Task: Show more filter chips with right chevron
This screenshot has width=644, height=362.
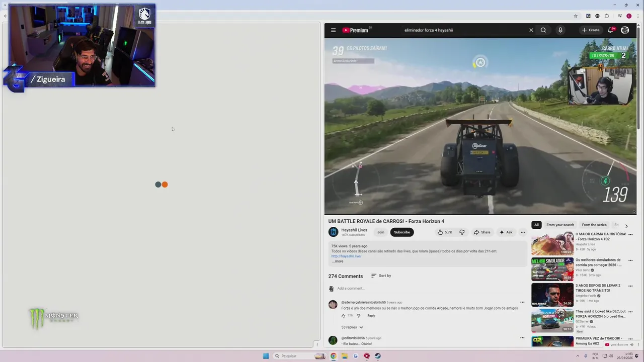Action: coord(626,226)
